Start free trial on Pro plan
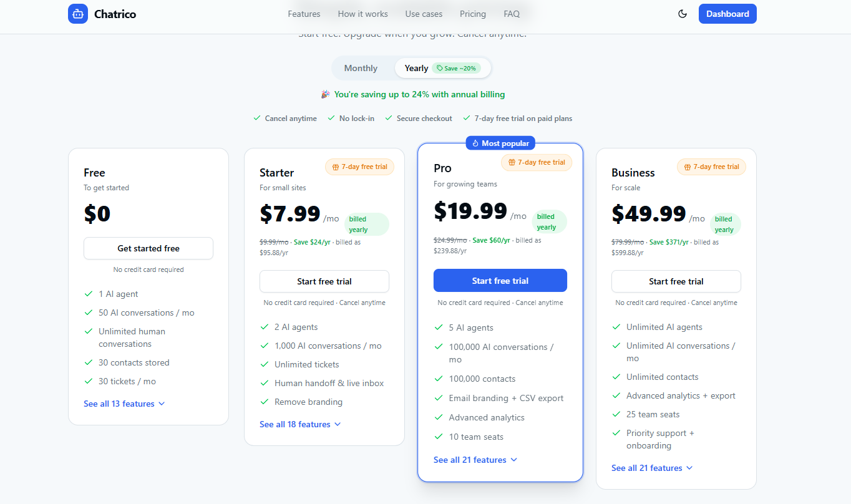This screenshot has width=851, height=504. point(500,281)
